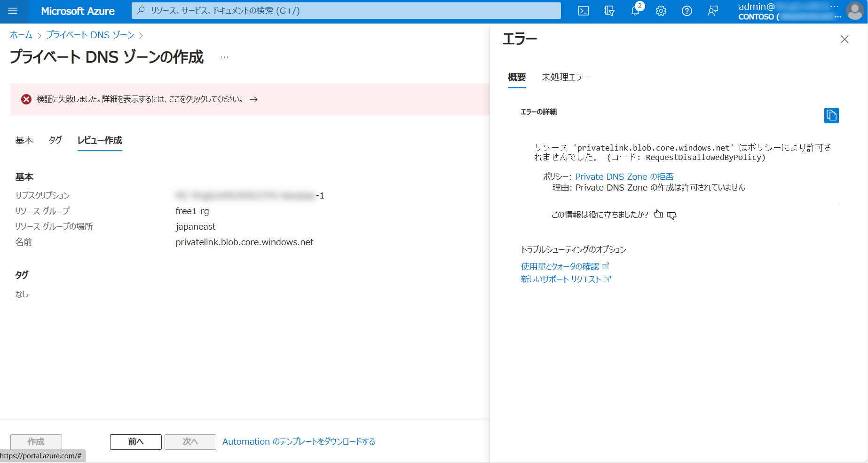Click the 次へ button
The image size is (868, 463).
[x=190, y=441]
